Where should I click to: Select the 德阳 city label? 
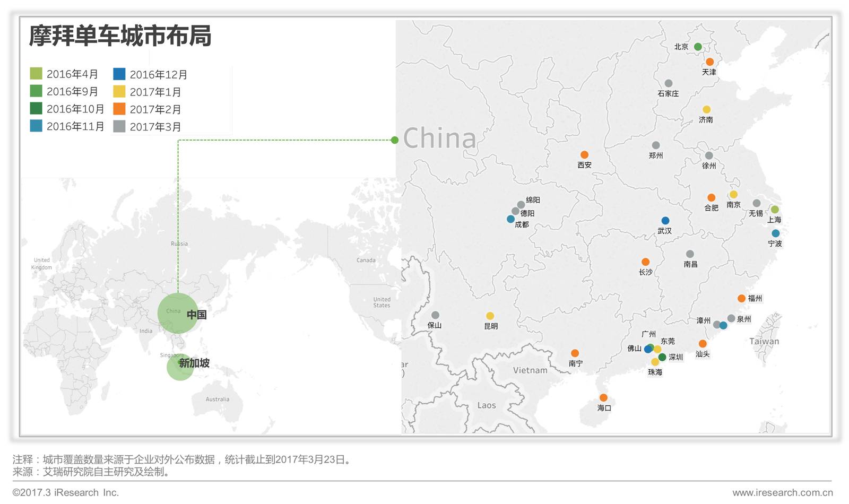[527, 213]
